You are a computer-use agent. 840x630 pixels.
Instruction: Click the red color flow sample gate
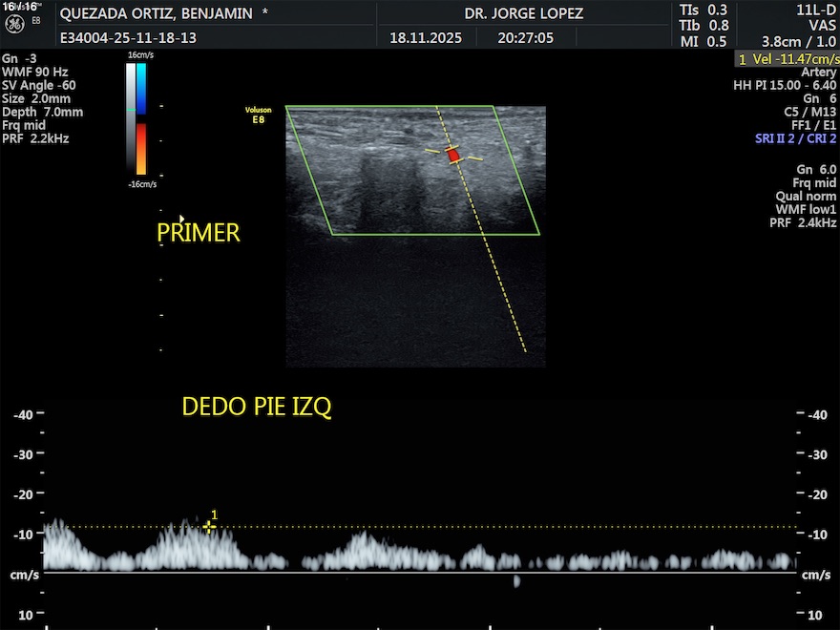click(454, 155)
